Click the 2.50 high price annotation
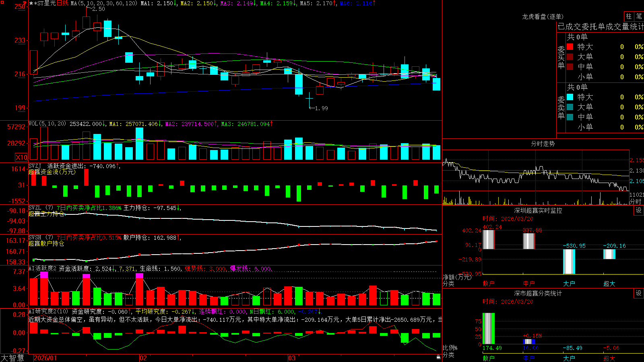This screenshot has height=362, width=644. pos(98,9)
